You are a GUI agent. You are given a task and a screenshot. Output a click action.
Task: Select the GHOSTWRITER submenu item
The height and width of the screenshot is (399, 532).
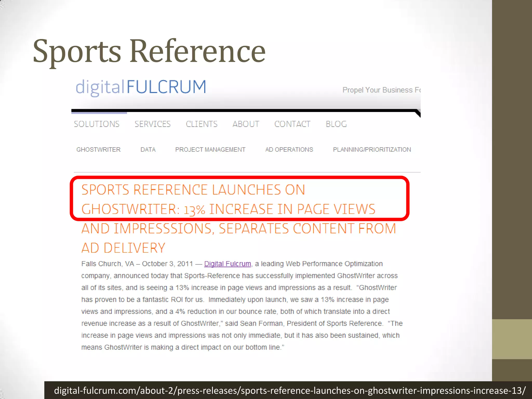point(98,150)
